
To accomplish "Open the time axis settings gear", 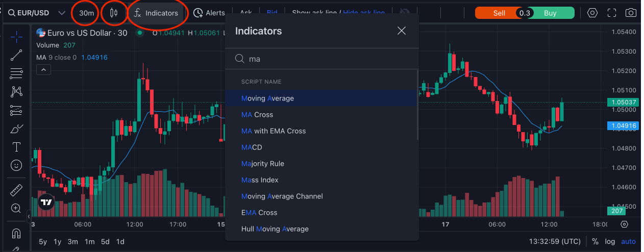I will tap(625, 224).
